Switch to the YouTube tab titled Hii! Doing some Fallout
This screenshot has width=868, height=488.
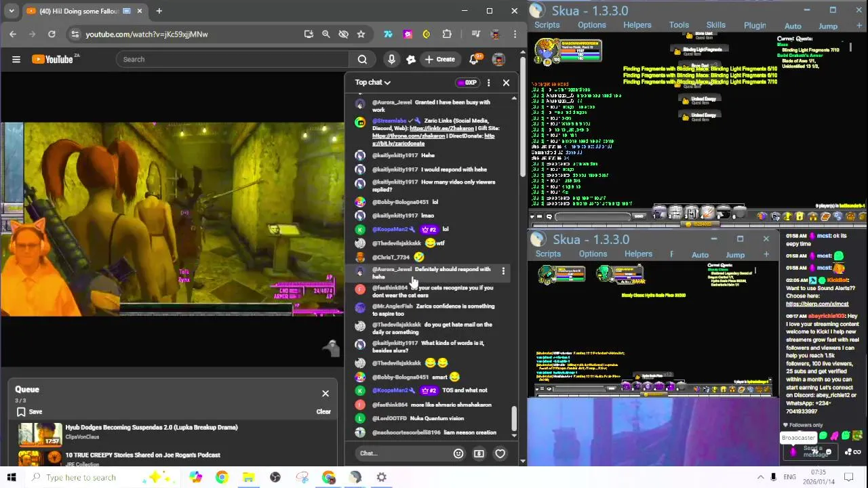[x=80, y=11]
